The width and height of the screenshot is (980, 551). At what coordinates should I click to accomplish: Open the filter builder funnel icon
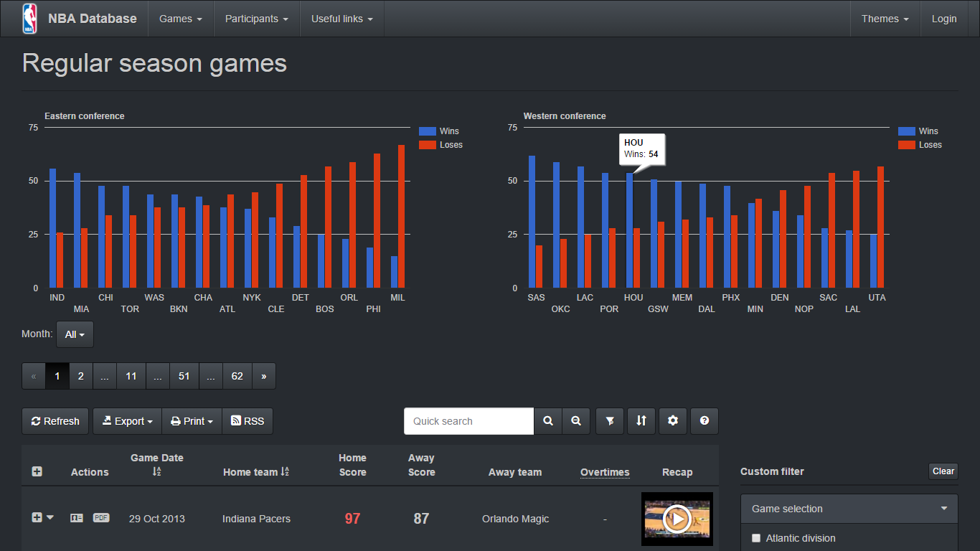point(610,421)
